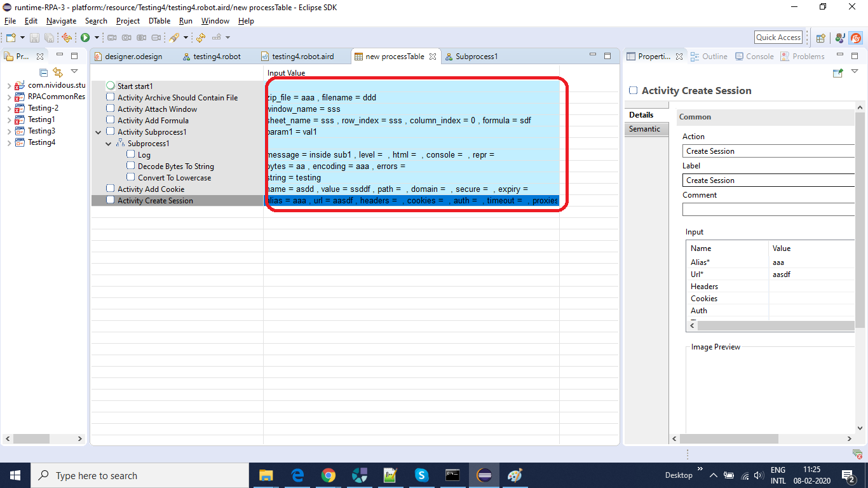Click the red Sirius icon after Save All
Image resolution: width=868 pixels, height=488 pixels.
tap(67, 38)
